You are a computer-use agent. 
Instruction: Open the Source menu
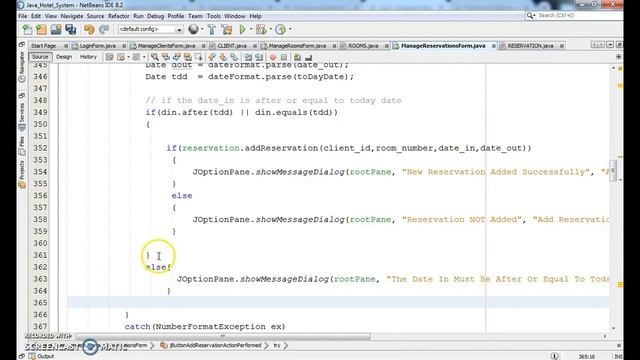coord(96,16)
